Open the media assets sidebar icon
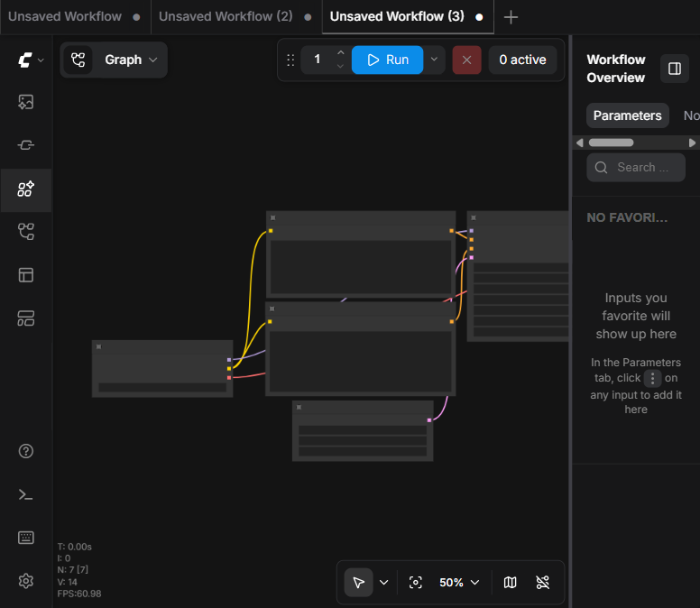700x608 pixels. click(26, 102)
